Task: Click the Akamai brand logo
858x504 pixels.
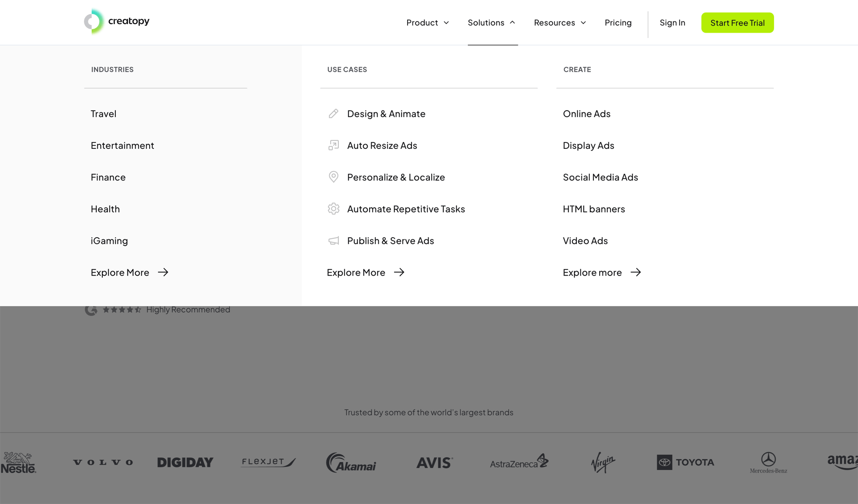Action: 351,462
